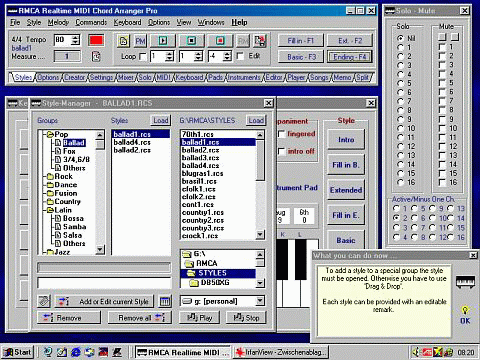This screenshot has width=480, height=360.
Task: Click the Basic - F3 button
Action: [301, 57]
